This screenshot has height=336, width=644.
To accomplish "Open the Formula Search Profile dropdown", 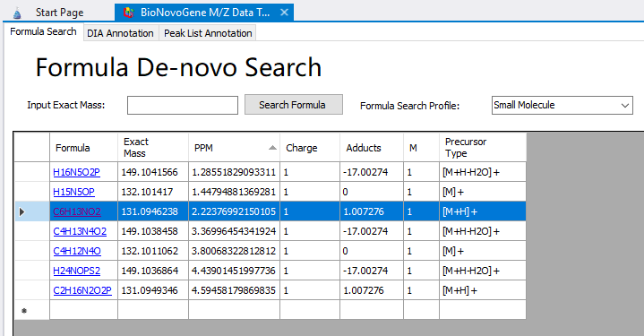I will (x=562, y=105).
